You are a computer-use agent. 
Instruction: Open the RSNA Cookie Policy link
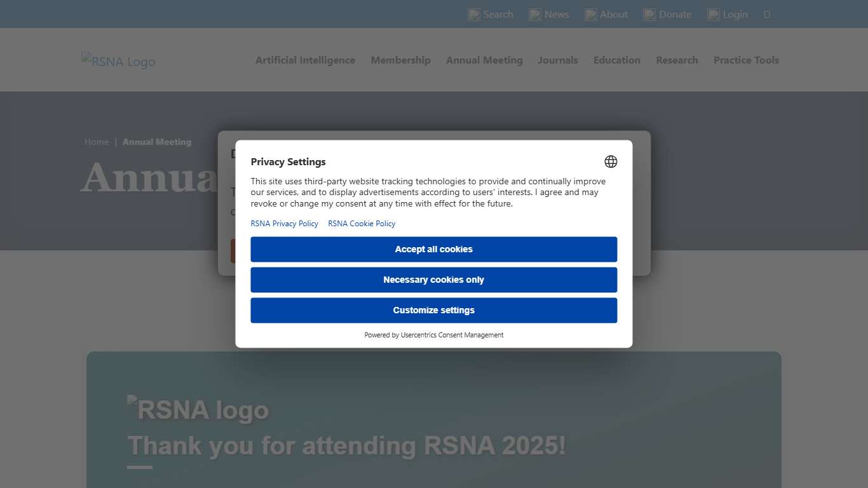[x=362, y=223]
